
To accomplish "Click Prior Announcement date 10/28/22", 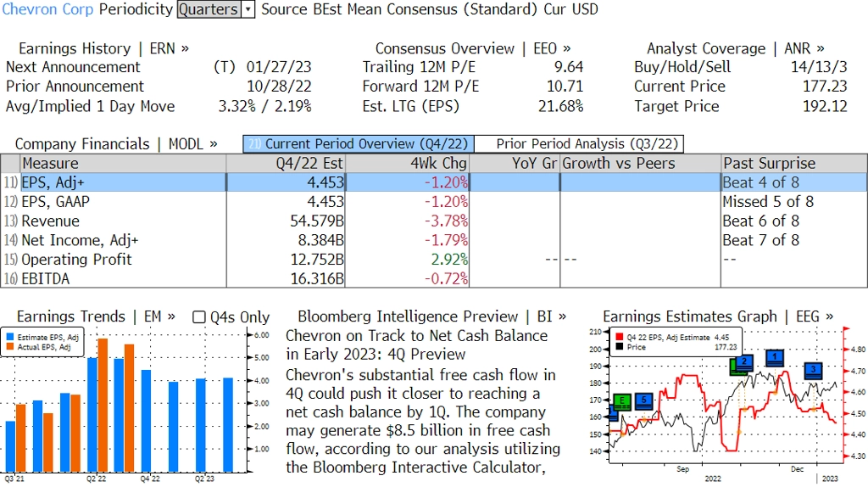I will [x=278, y=87].
